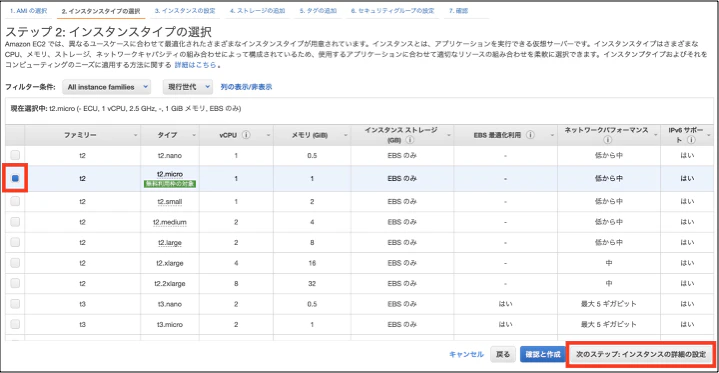Open the ファミリー column sort arrow
The height and width of the screenshot is (373, 719).
(135, 135)
